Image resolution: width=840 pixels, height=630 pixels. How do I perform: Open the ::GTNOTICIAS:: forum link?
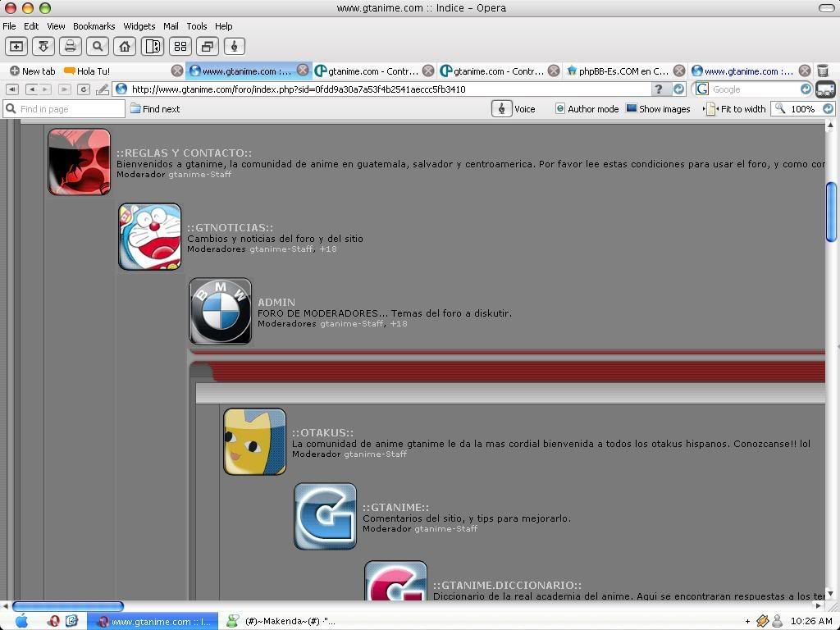click(x=230, y=228)
